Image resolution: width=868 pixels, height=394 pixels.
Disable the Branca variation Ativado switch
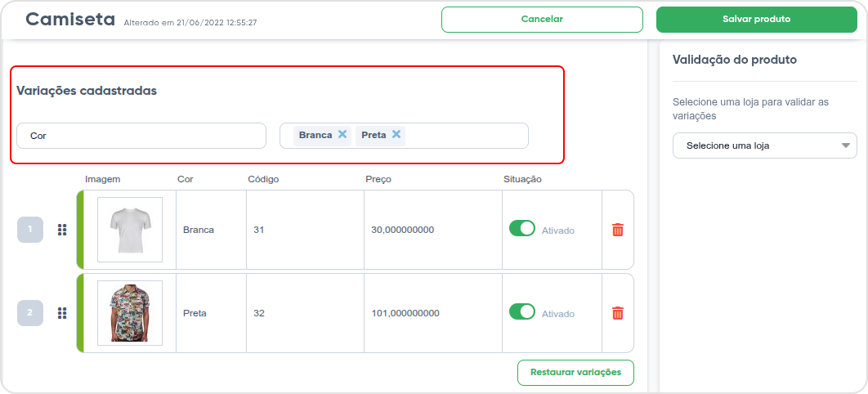[522, 229]
